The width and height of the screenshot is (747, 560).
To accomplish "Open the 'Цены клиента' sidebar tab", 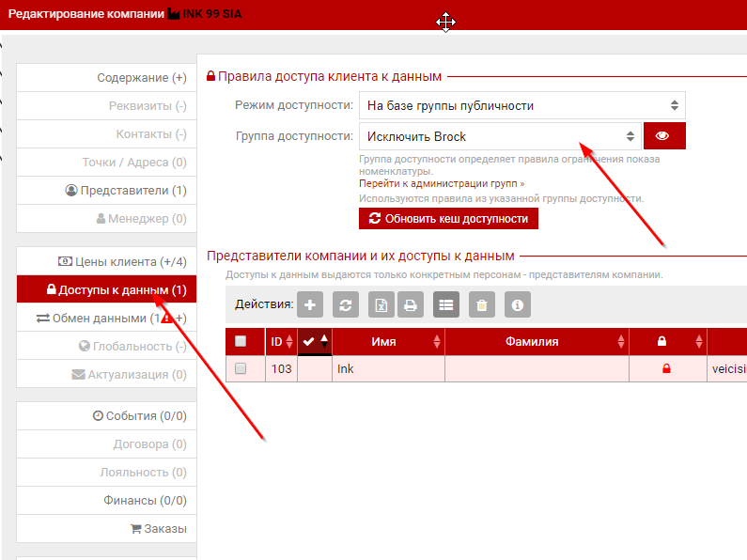I will coord(121,261).
